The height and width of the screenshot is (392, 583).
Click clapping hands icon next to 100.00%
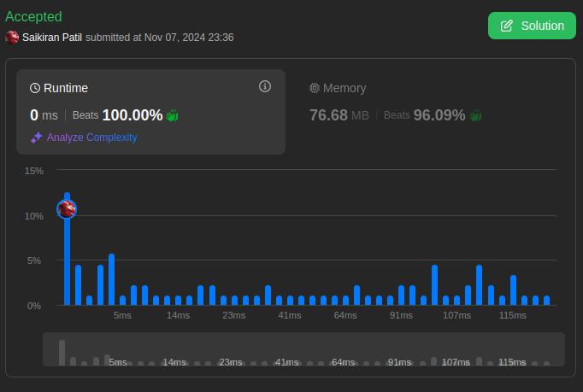(172, 115)
